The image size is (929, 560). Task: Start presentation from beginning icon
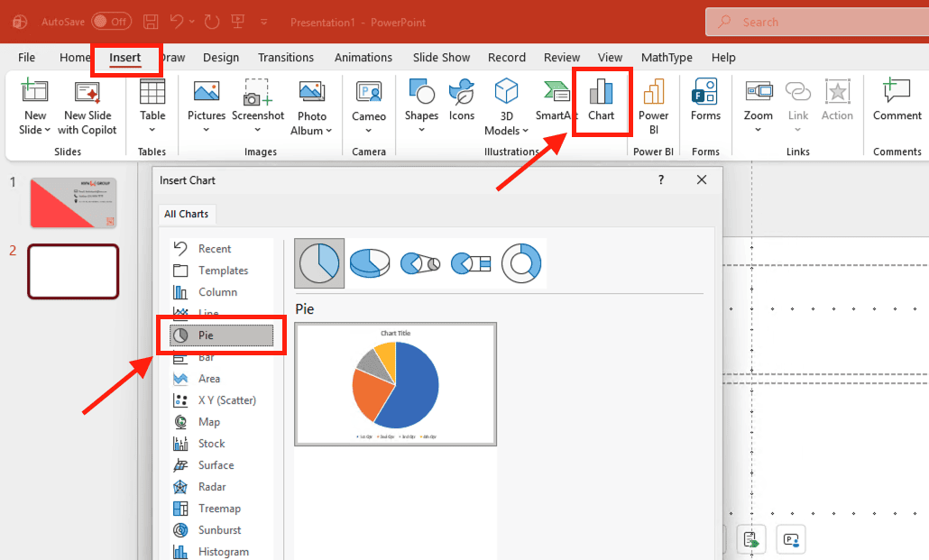pyautogui.click(x=238, y=22)
